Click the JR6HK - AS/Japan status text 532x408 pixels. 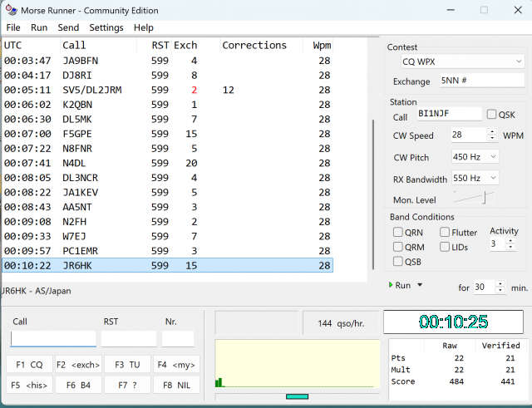click(36, 291)
